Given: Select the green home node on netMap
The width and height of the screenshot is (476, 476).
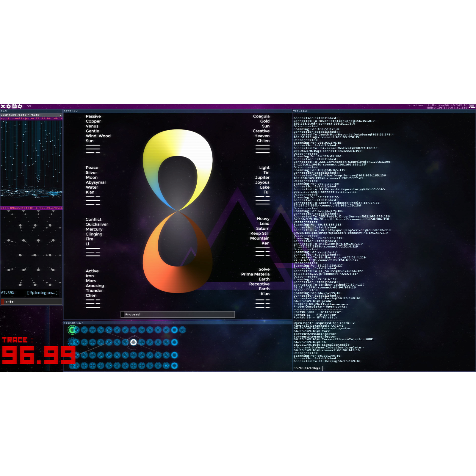Looking at the screenshot, I should (72, 330).
